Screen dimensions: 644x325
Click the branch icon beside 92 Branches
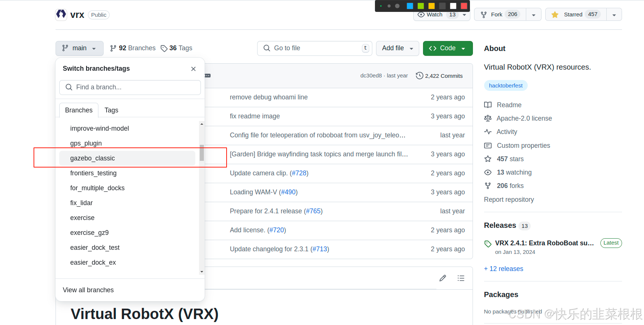coord(113,48)
